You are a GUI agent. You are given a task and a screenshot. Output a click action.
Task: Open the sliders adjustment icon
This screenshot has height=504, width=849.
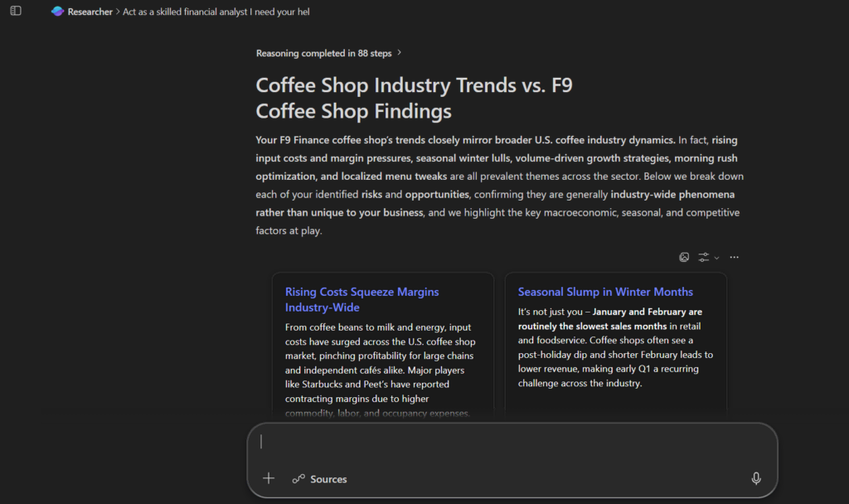point(703,257)
